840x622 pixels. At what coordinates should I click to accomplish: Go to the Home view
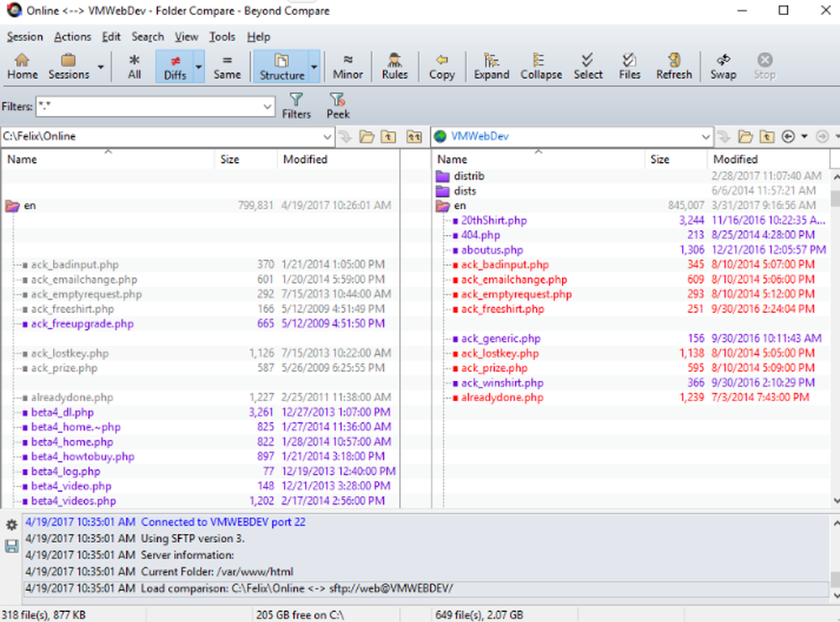tap(22, 66)
